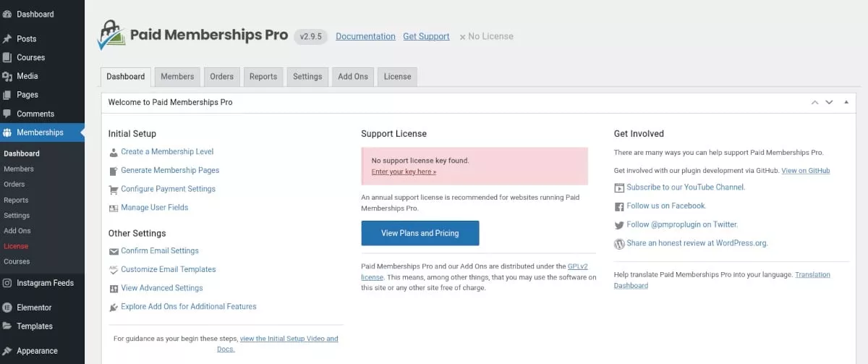This screenshot has height=364, width=868.
Task: Click Follow us on Facebook link
Action: [666, 206]
